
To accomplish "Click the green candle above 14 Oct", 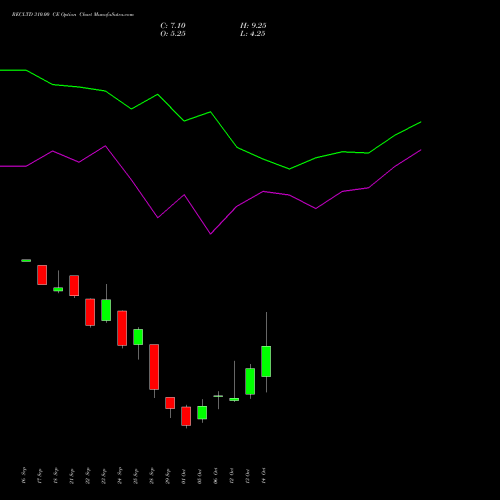I will [266, 361].
